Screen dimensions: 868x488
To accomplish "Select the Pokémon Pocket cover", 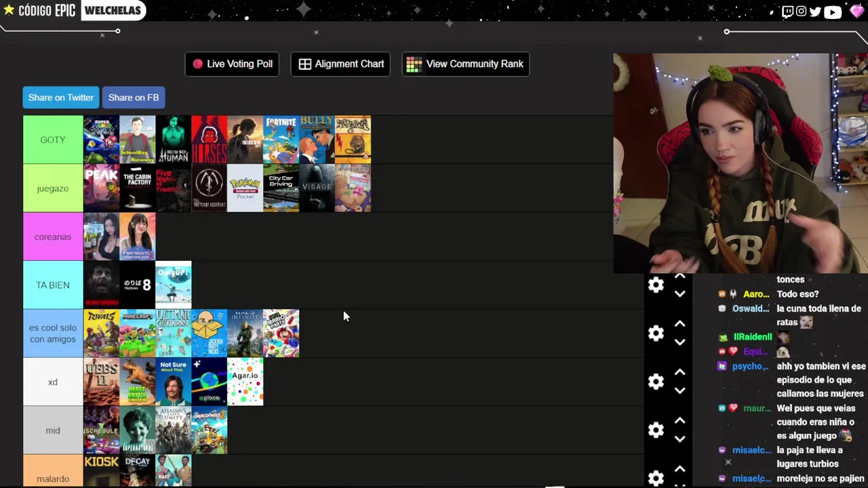I will pyautogui.click(x=245, y=188).
